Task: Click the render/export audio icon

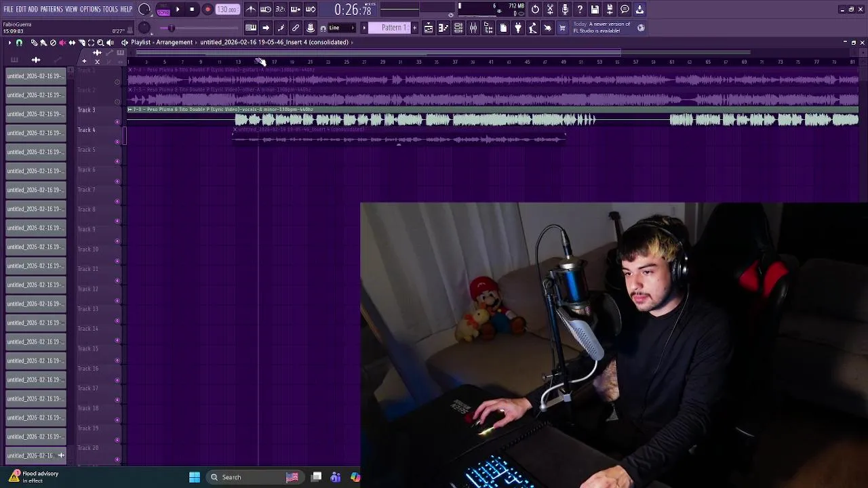Action: click(610, 9)
